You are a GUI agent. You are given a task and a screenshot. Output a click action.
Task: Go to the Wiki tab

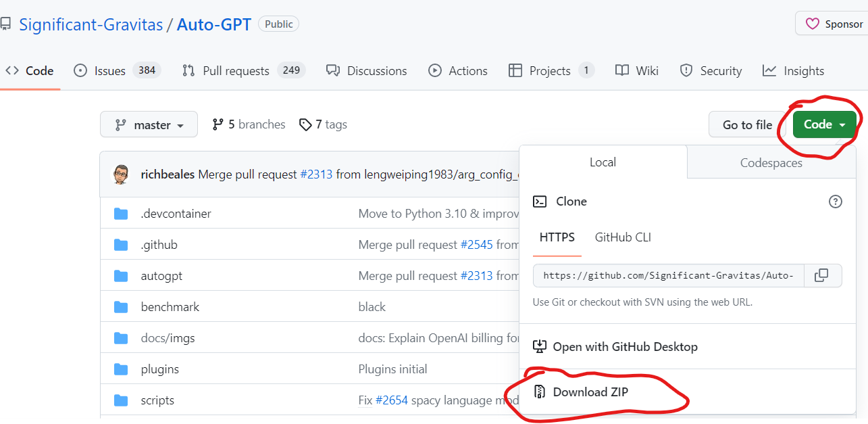click(637, 70)
